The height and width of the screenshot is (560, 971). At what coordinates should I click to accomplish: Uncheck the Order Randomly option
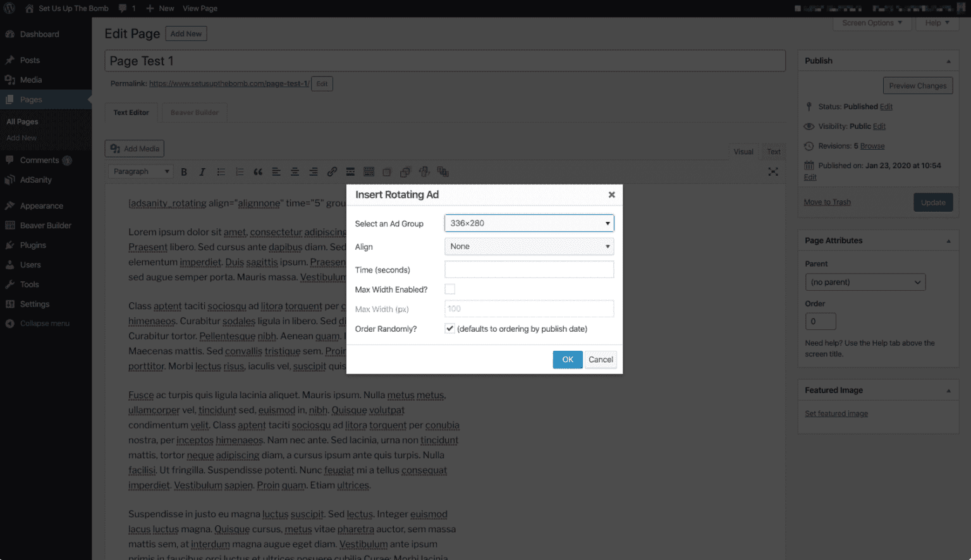pyautogui.click(x=449, y=329)
